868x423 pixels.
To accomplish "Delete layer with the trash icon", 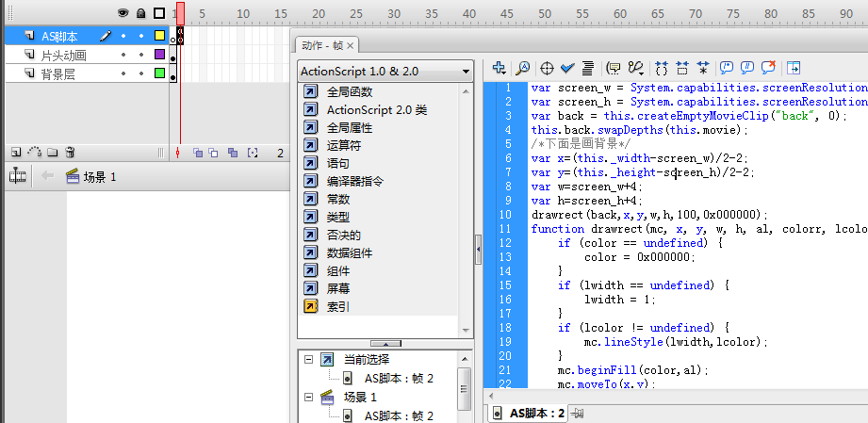I will tap(70, 152).
